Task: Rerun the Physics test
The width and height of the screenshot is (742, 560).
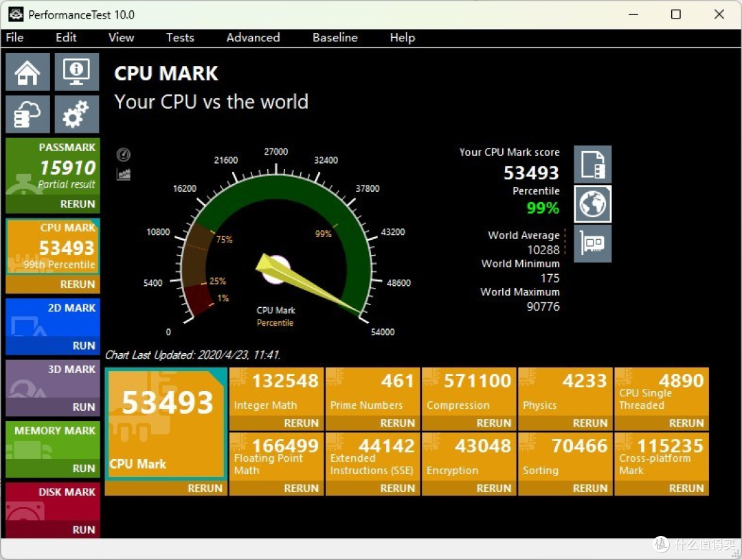Action: 590,423
